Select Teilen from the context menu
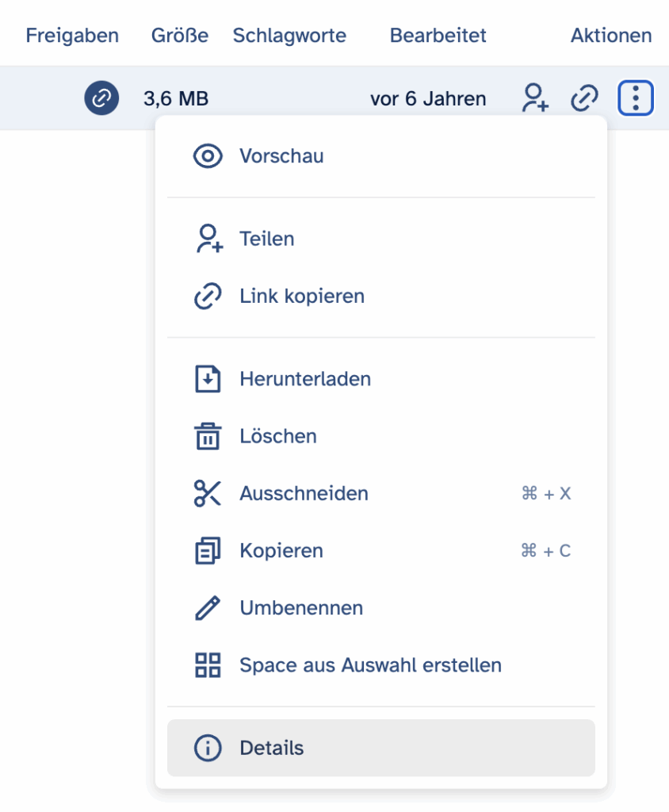 pos(381,239)
